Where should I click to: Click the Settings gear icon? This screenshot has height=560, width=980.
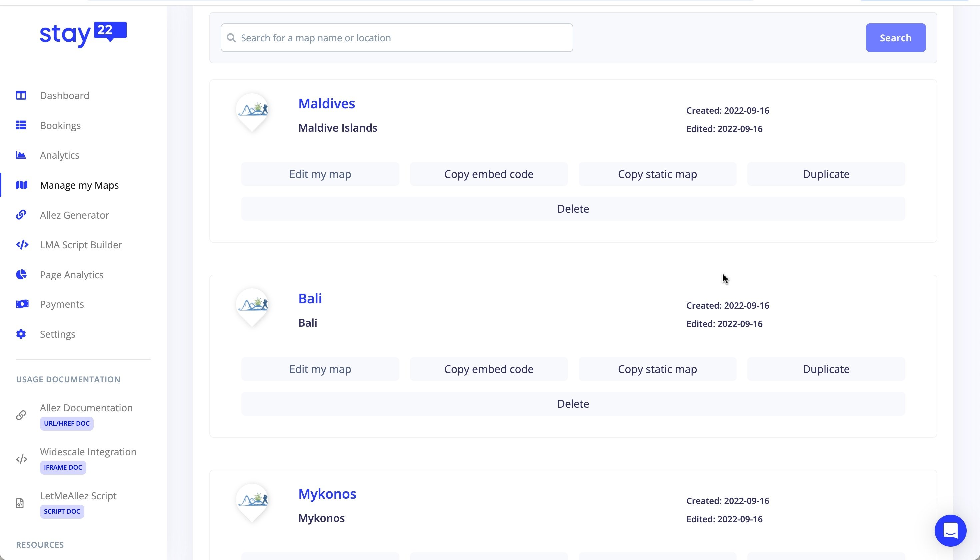pyautogui.click(x=21, y=334)
